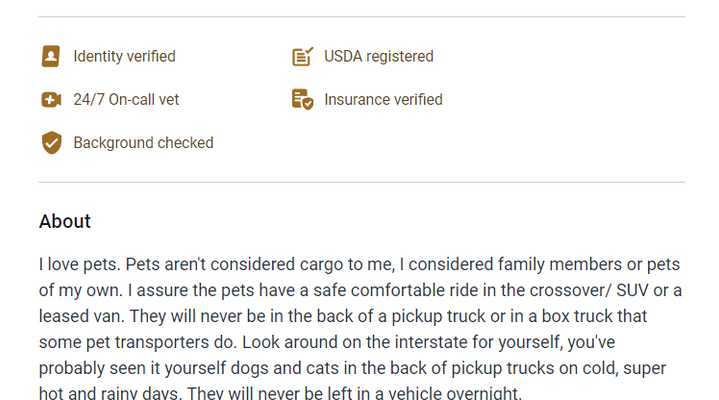Click the Background checked shield checkmark icon

click(x=51, y=143)
